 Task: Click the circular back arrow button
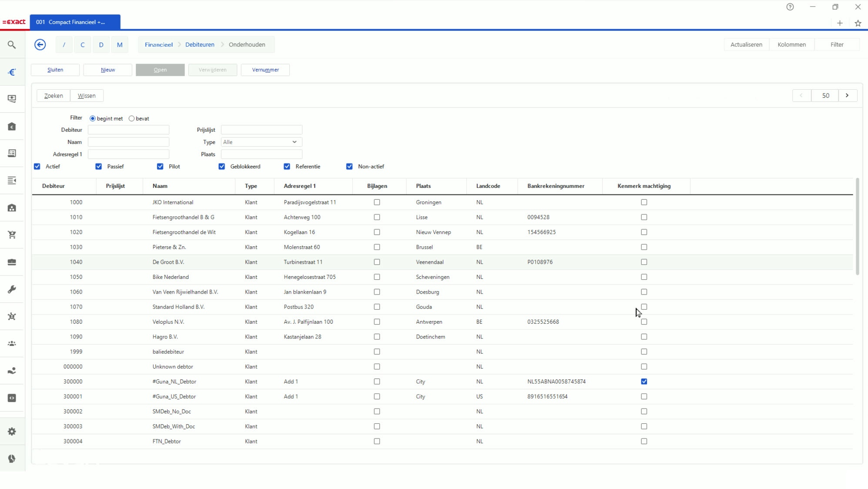click(40, 44)
